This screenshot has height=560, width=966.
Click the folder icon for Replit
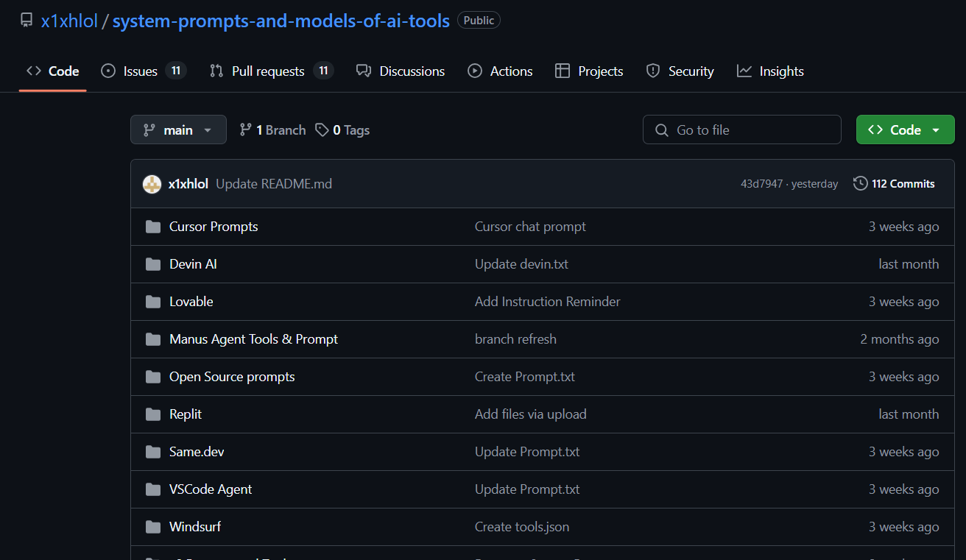153,414
